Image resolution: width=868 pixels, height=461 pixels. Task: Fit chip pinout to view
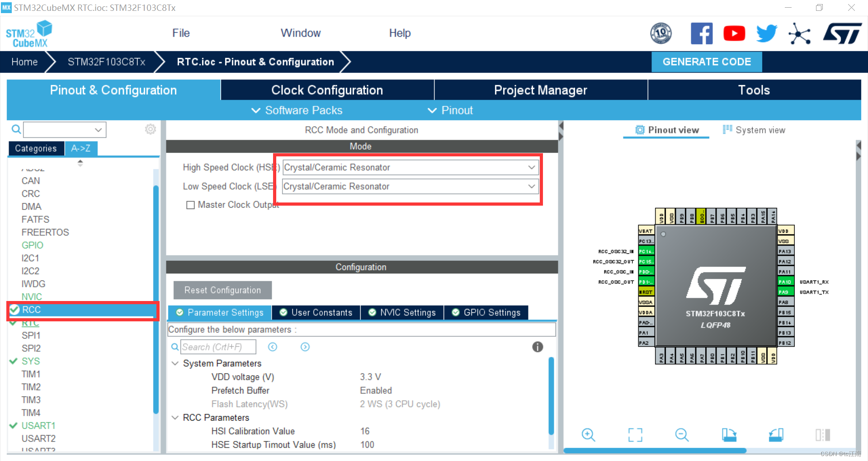(x=635, y=435)
